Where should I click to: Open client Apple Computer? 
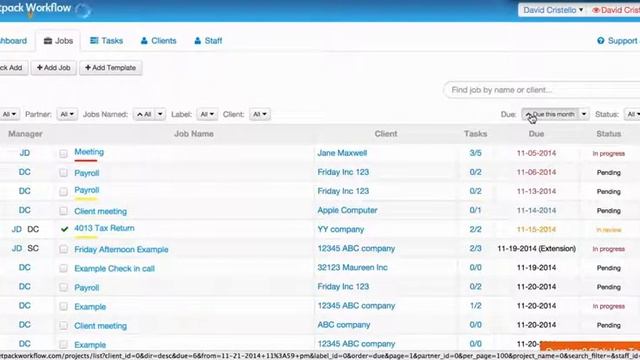point(347,210)
